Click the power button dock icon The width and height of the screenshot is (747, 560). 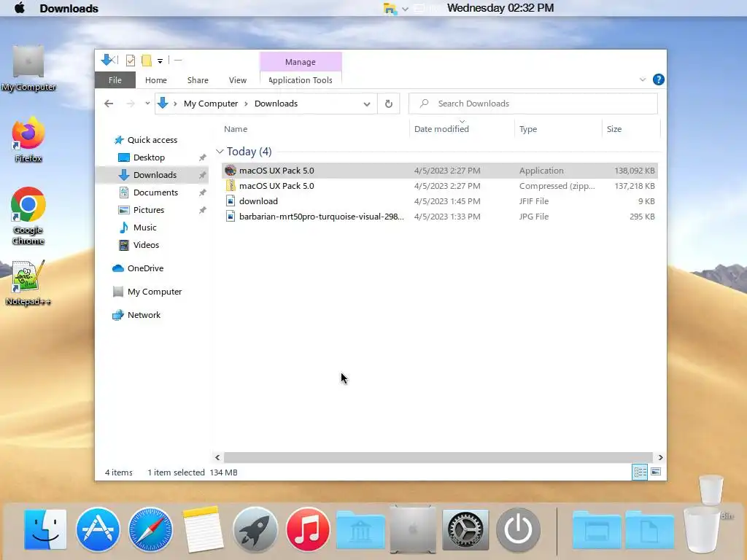click(519, 529)
